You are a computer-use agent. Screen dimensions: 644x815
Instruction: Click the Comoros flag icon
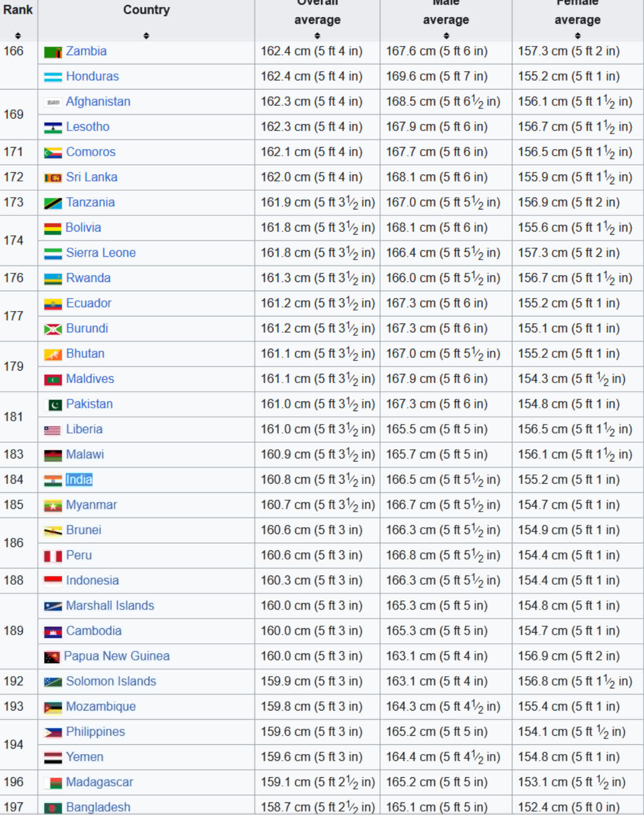tap(53, 152)
